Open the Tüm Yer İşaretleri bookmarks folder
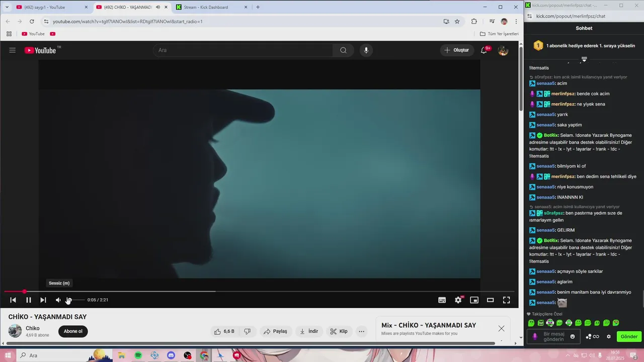The width and height of the screenshot is (644, 362). (x=499, y=34)
